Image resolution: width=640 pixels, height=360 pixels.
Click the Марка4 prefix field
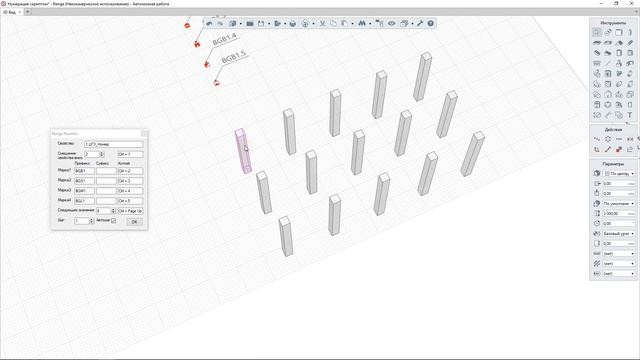tap(84, 201)
